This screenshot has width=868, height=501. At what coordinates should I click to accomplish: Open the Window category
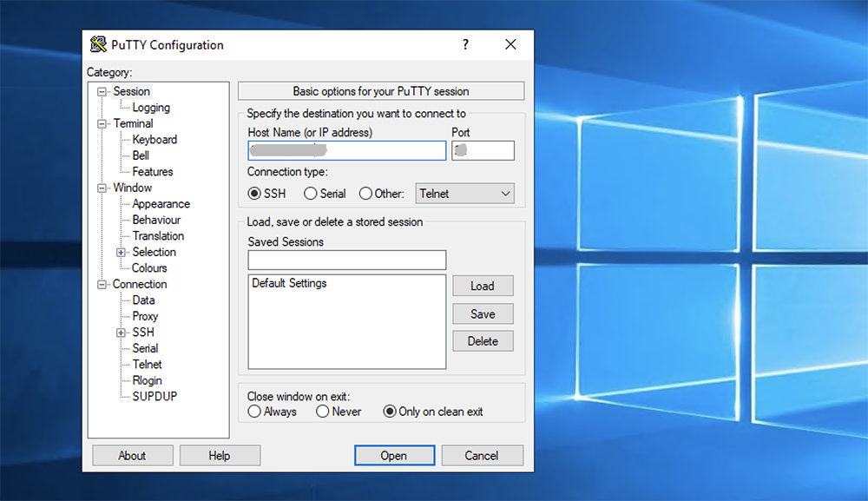132,188
